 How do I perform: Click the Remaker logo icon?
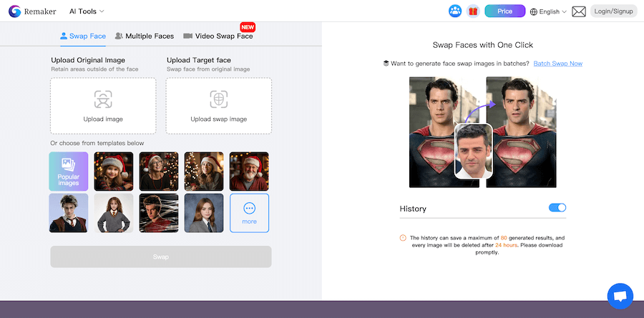tap(14, 11)
